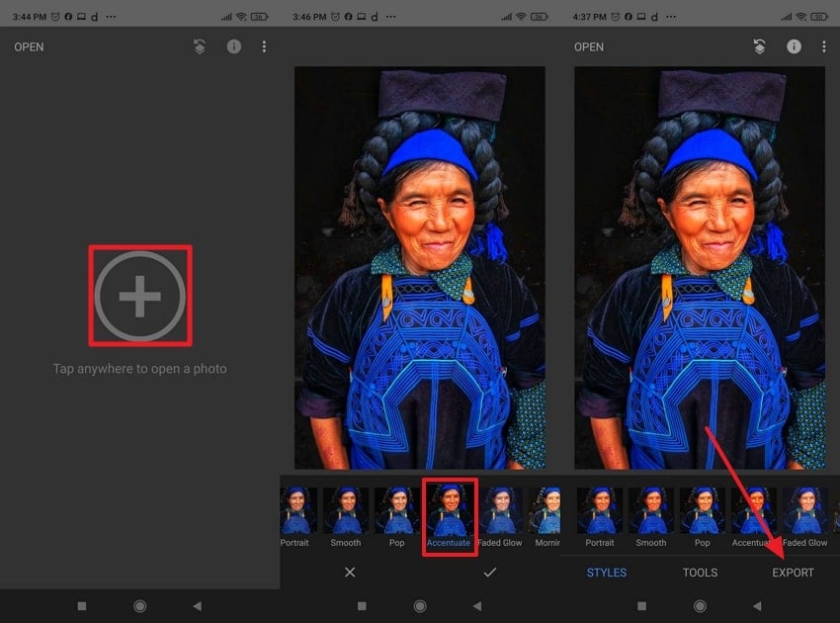Cancel the style with the X icon

tap(350, 572)
